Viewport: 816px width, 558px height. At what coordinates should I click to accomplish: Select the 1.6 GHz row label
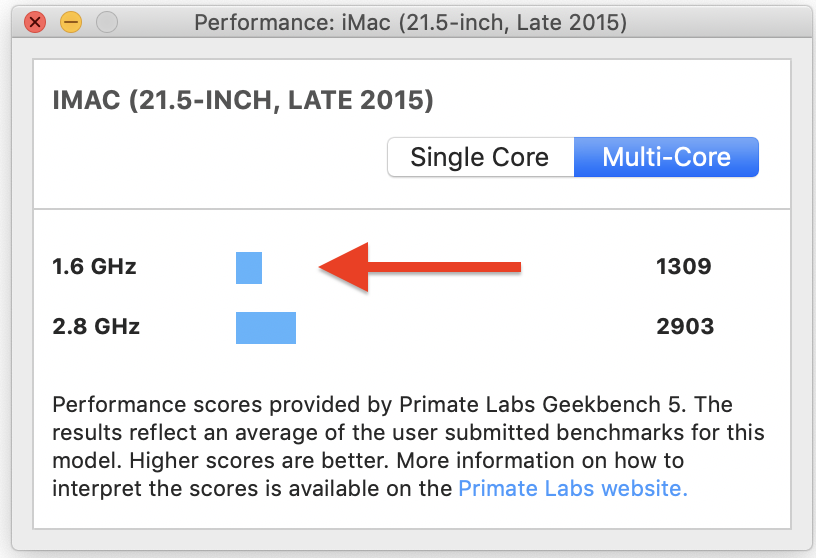pyautogui.click(x=94, y=267)
